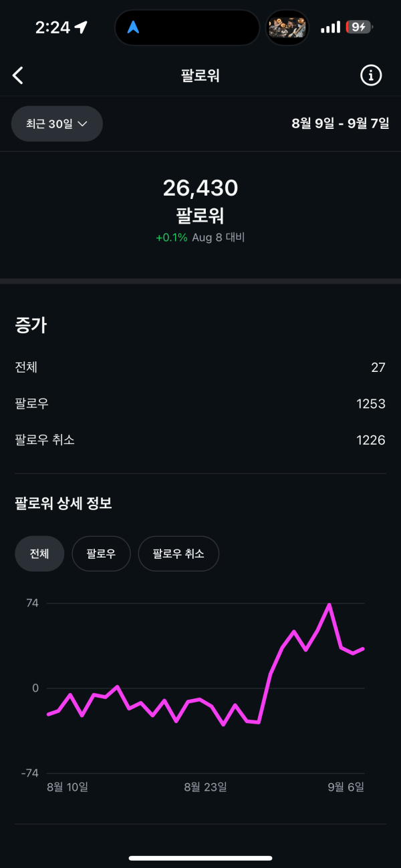Tap the media thumbnail in Dynamic Island
The image size is (401, 868).
tap(287, 27)
